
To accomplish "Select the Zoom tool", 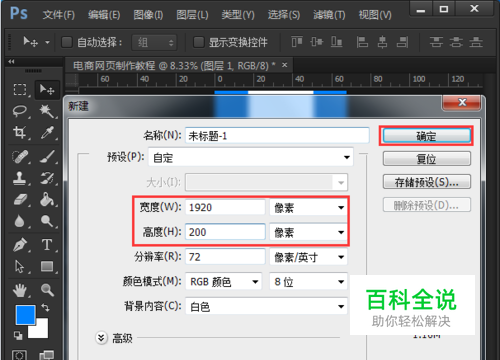I will pyautogui.click(x=47, y=290).
